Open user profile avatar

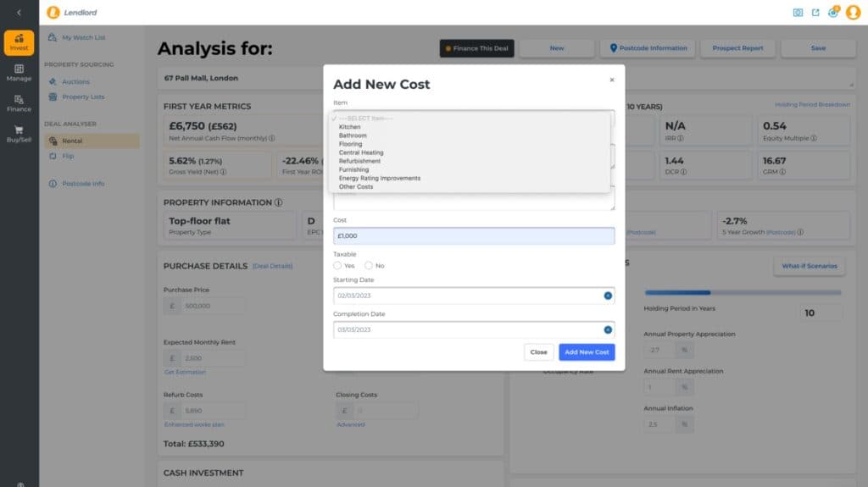click(853, 12)
